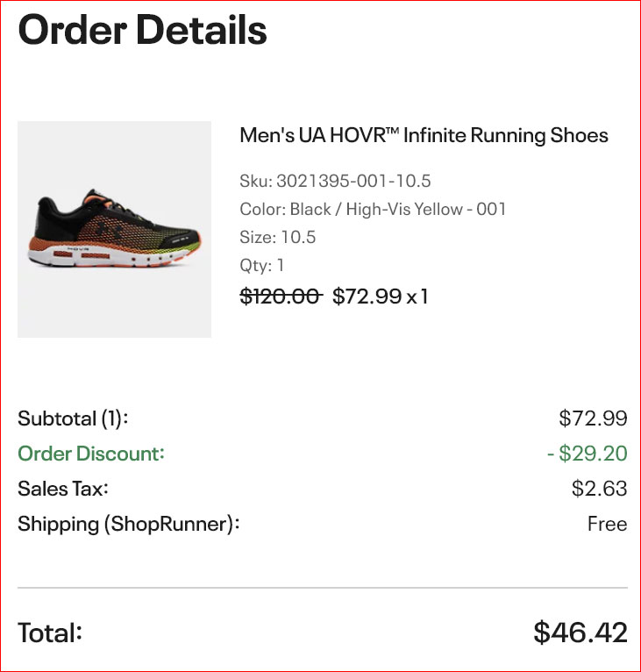Viewport: 641px width, 672px height.
Task: Click the running shoe product thumbnail
Action: click(x=114, y=229)
